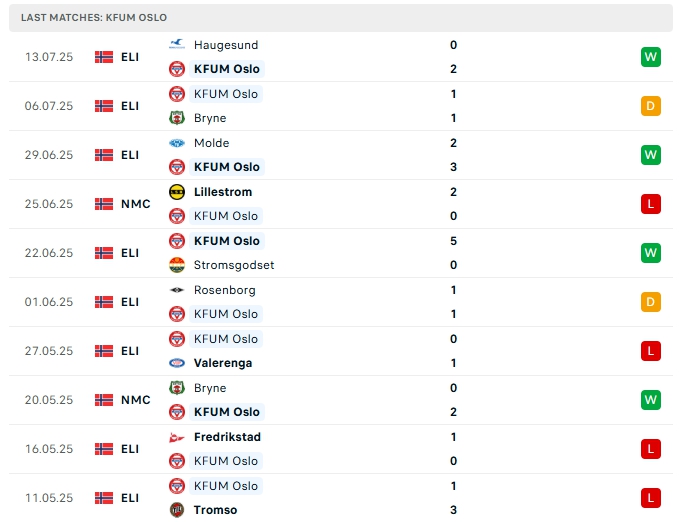Select the Last Matches: KFUM Oslo header
This screenshot has height=522, width=685.
94,18
